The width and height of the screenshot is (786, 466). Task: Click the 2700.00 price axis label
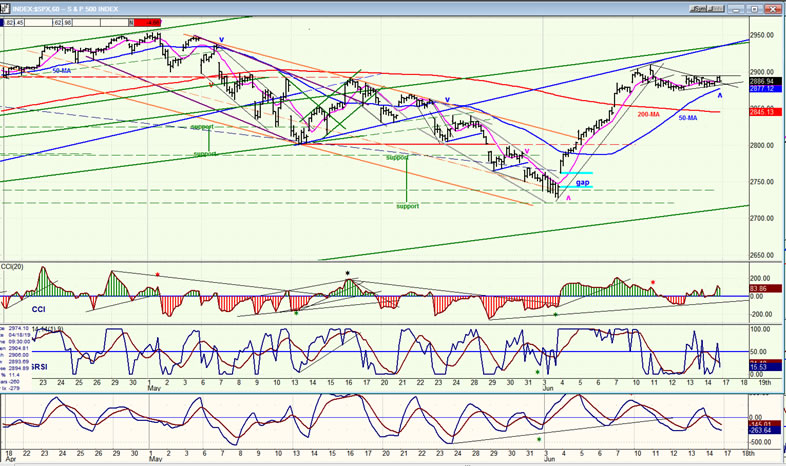(x=764, y=218)
